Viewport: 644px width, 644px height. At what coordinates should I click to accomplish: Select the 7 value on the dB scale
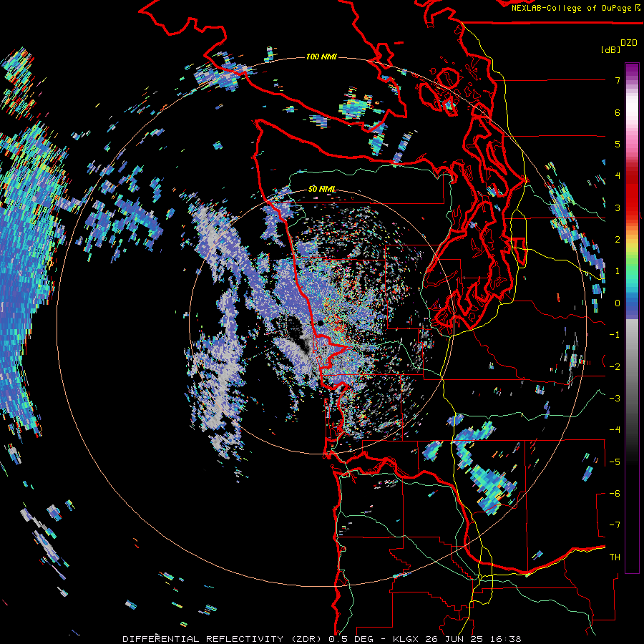click(x=618, y=80)
